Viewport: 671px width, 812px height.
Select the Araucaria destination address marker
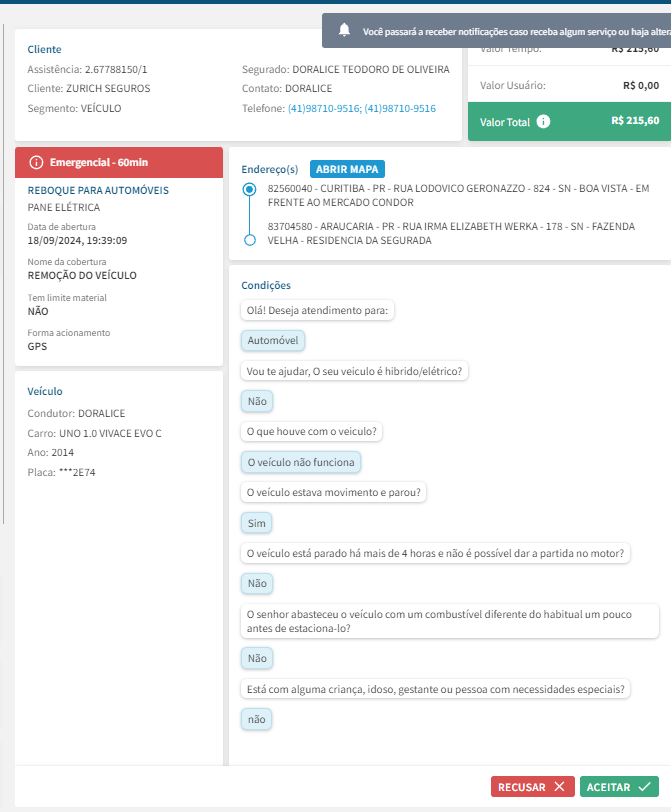tap(250, 241)
